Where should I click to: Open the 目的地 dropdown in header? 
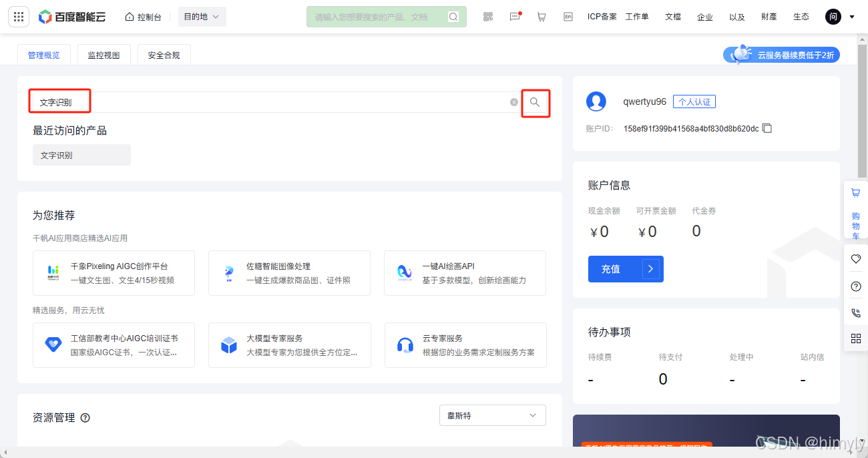202,17
